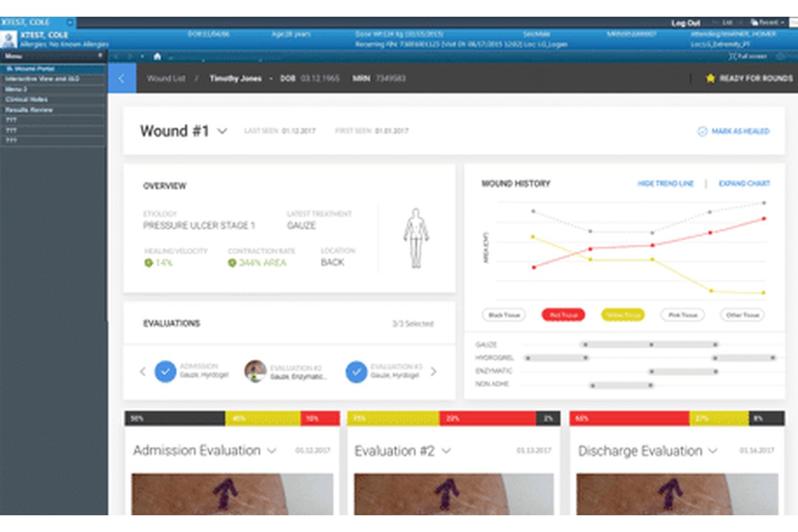The width and height of the screenshot is (798, 532).
Task: Open Clinical Notes in the menu
Action: tap(53, 99)
